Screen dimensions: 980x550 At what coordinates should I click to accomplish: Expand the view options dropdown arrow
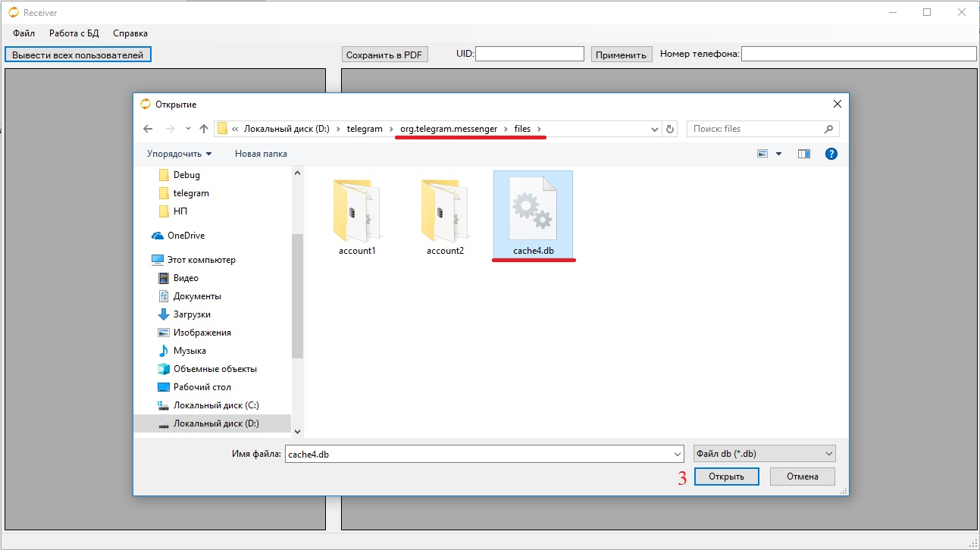point(778,154)
